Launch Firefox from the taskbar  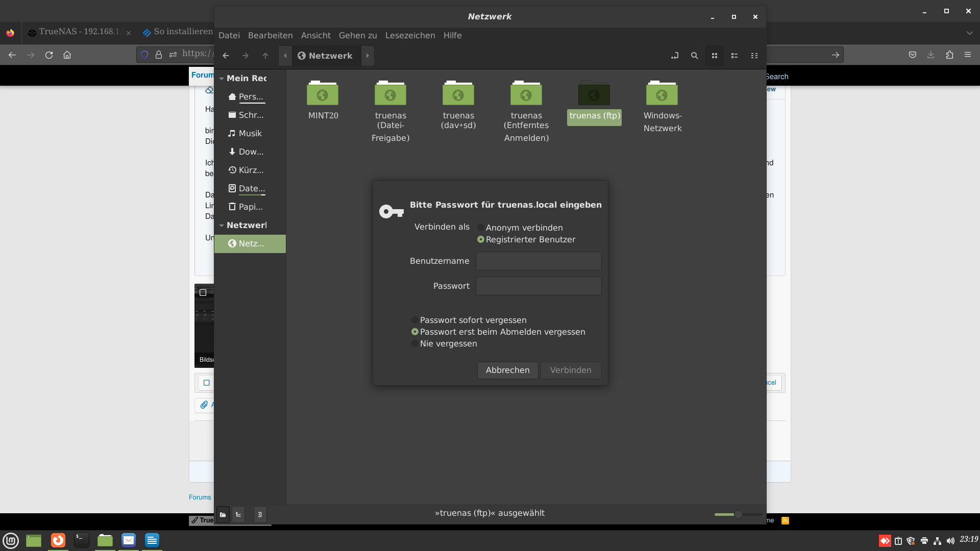pyautogui.click(x=58, y=540)
